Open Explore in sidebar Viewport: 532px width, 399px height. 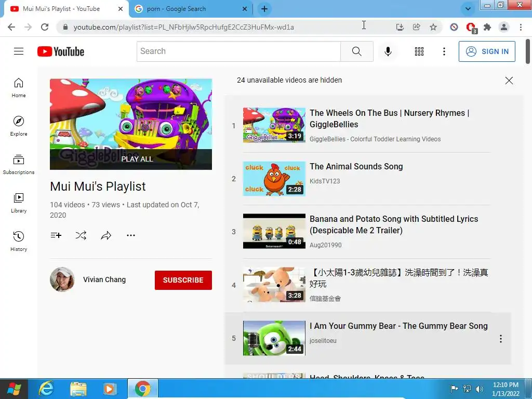19,126
